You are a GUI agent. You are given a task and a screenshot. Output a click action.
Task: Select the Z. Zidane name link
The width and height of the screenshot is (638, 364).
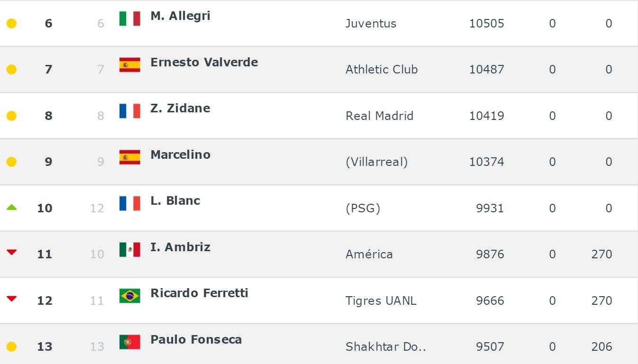(x=180, y=108)
